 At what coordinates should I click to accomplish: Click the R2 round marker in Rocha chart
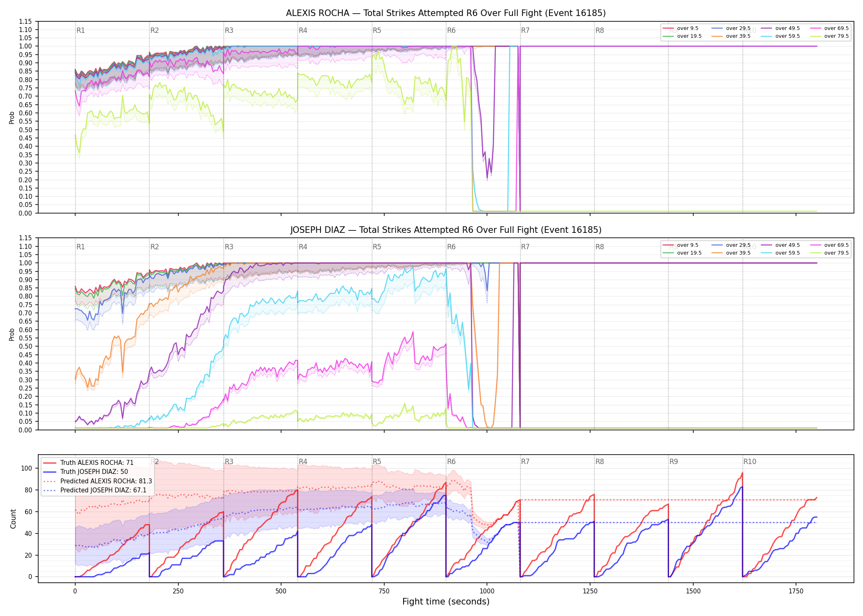pos(155,30)
